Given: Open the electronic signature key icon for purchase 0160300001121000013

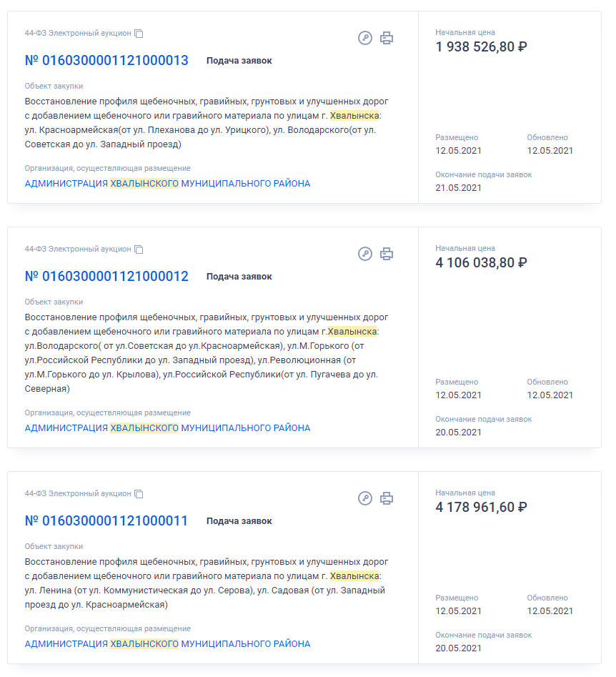Looking at the screenshot, I should (x=365, y=38).
